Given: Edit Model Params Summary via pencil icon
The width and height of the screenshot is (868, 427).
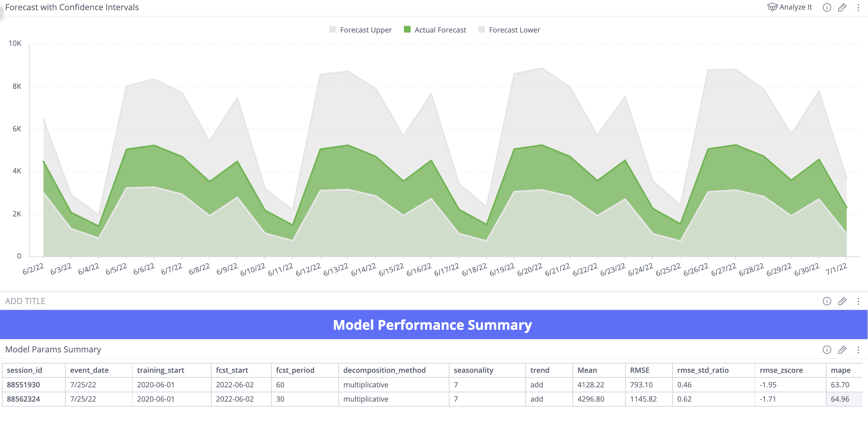Looking at the screenshot, I should click(842, 350).
